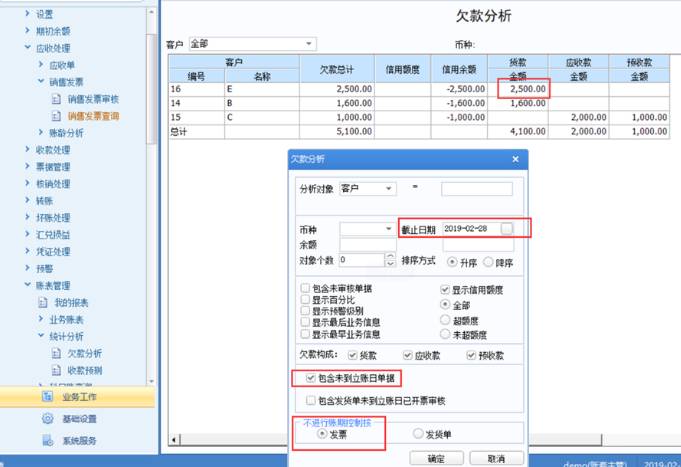Open the 分析对象 dropdown
The image size is (681, 467).
389,189
